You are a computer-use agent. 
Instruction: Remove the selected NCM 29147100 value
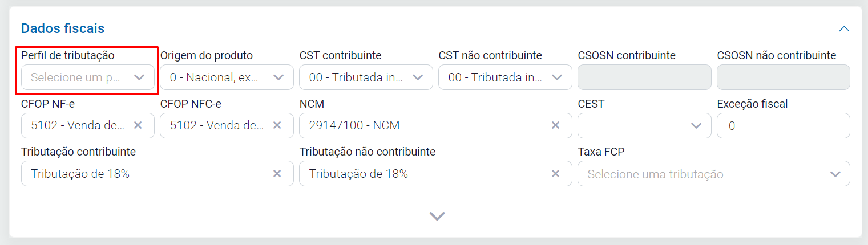coord(555,125)
